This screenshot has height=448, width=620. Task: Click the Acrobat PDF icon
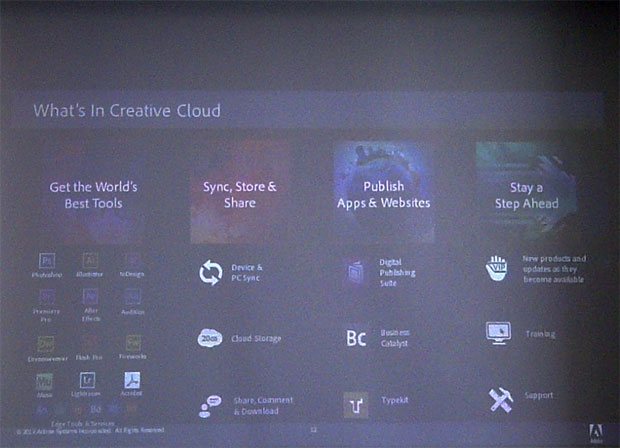[x=132, y=381]
